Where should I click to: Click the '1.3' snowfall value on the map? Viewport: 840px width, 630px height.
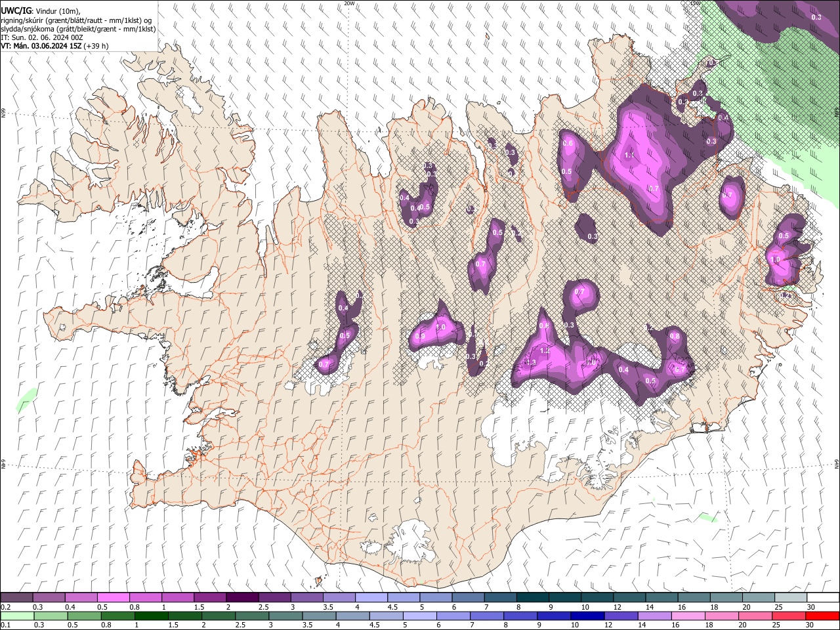pos(531,362)
